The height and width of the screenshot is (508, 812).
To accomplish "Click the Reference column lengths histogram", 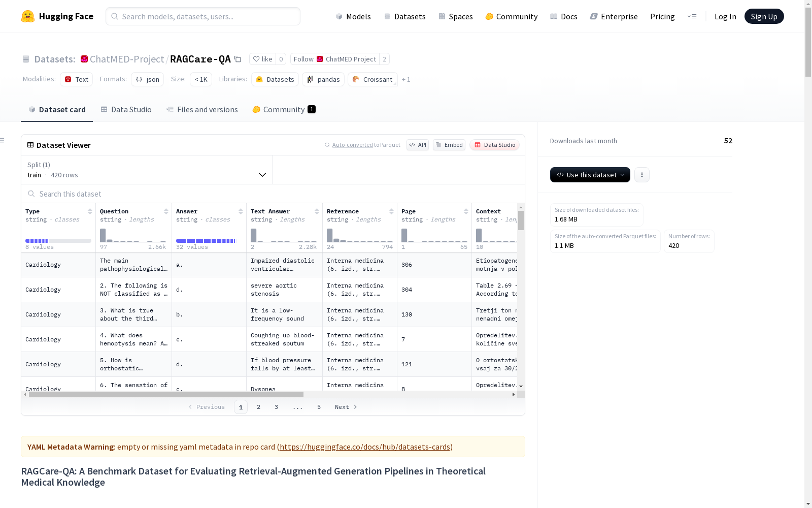I will coord(360,235).
